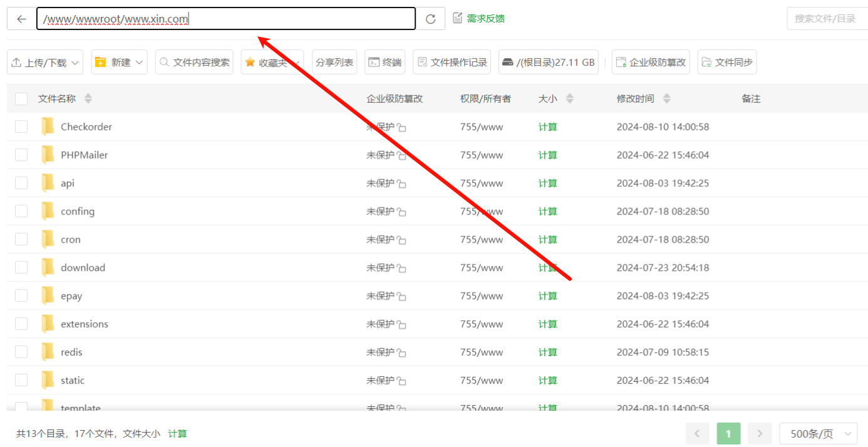Open the epay folder icon
Image resolution: width=868 pixels, height=447 pixels.
point(48,296)
